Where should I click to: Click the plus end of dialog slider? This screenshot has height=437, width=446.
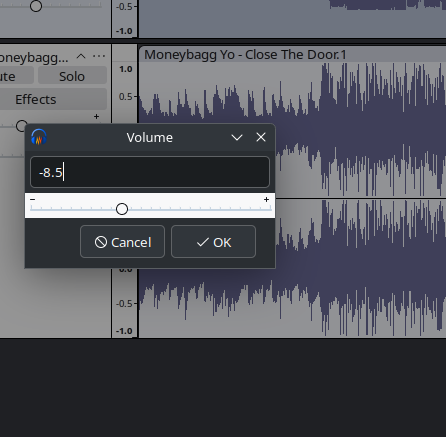click(266, 200)
